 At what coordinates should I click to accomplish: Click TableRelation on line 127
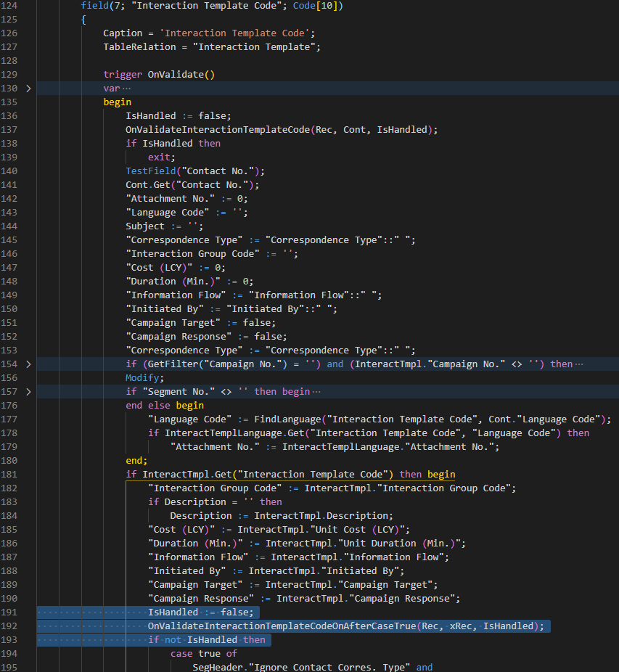tap(139, 47)
